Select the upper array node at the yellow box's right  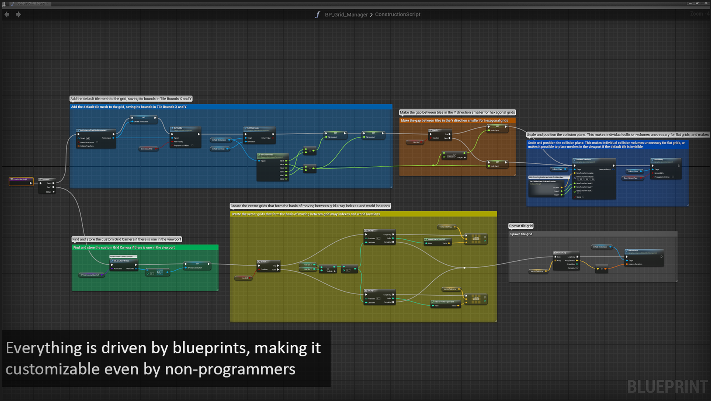point(476,238)
